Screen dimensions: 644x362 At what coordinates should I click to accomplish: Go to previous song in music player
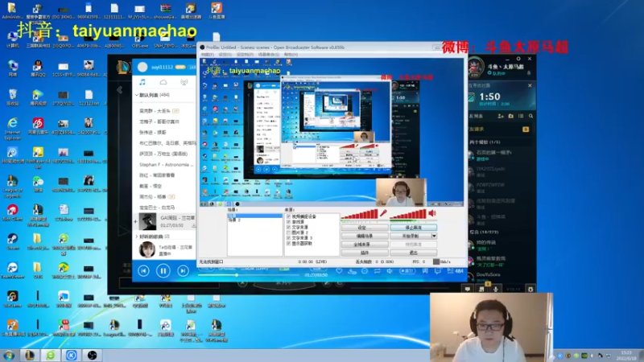click(x=143, y=270)
